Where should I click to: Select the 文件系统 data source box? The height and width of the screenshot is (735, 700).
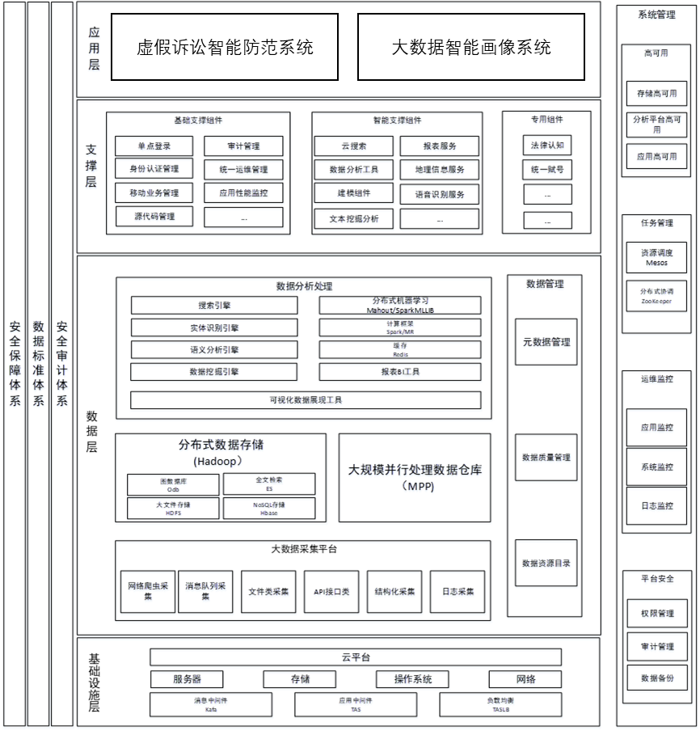[268, 593]
